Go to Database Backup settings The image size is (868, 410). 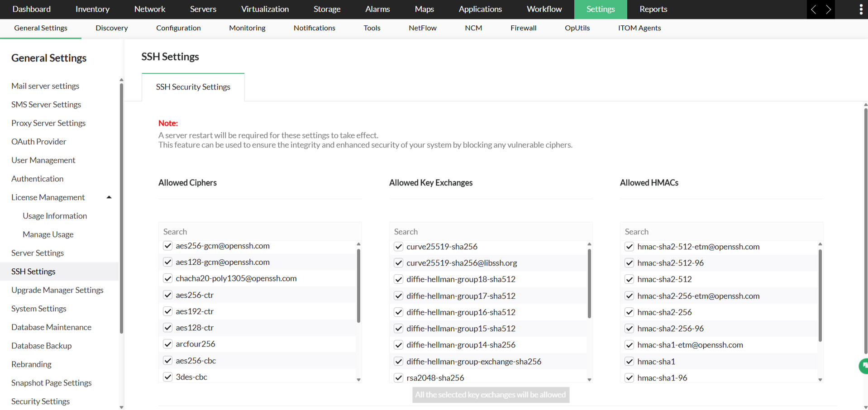coord(42,346)
